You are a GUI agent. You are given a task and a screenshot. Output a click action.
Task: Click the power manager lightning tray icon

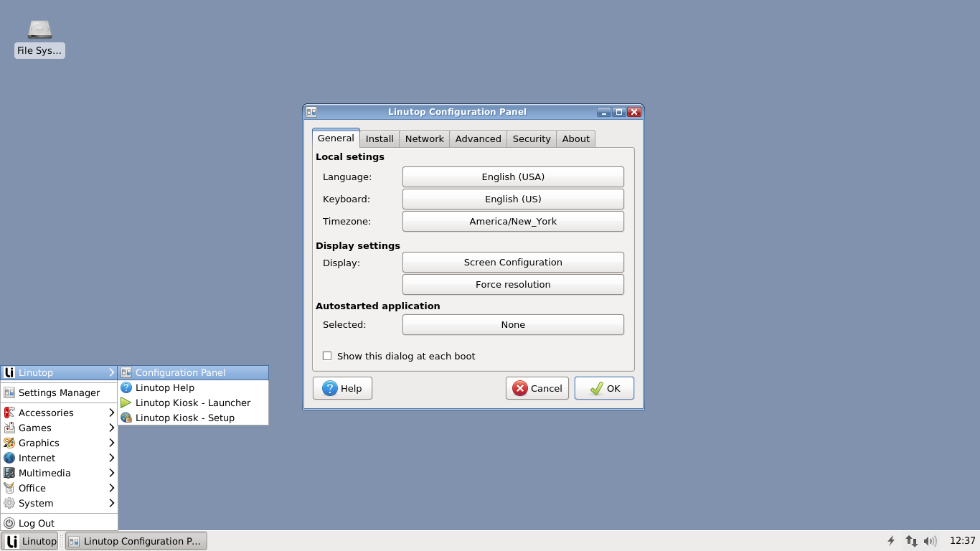coord(892,541)
